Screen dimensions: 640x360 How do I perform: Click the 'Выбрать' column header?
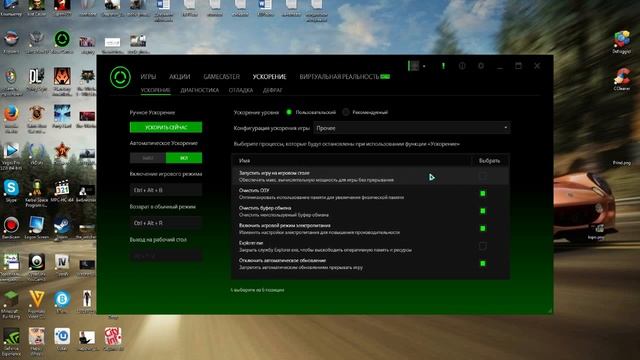point(489,161)
